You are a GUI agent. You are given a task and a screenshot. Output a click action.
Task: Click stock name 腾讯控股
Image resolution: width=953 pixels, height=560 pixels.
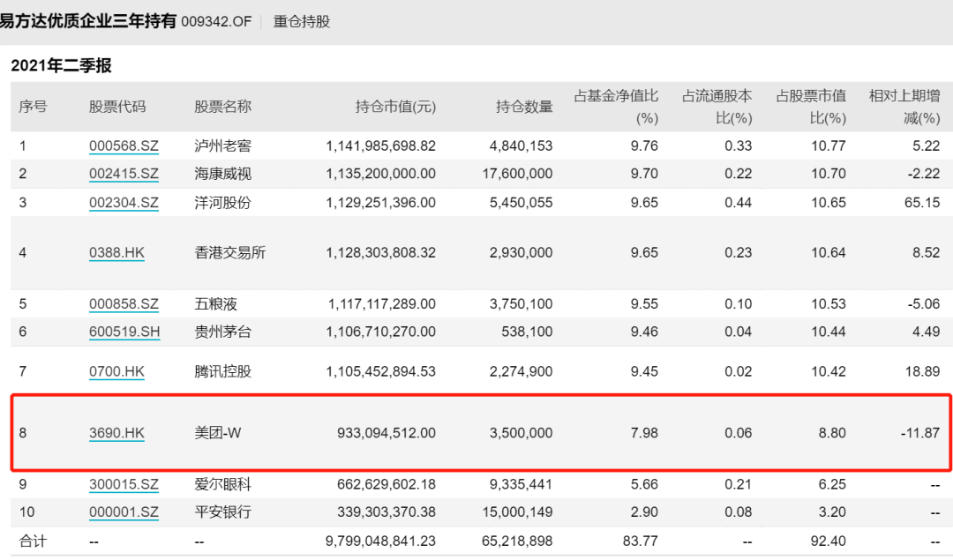pos(222,371)
